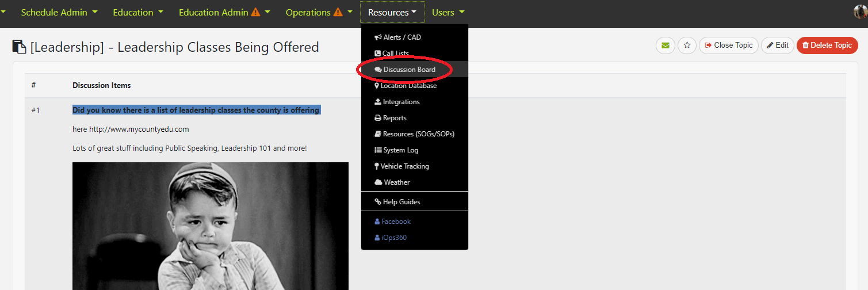This screenshot has height=290, width=868.
Task: Open the Users dropdown menu
Action: tap(448, 12)
